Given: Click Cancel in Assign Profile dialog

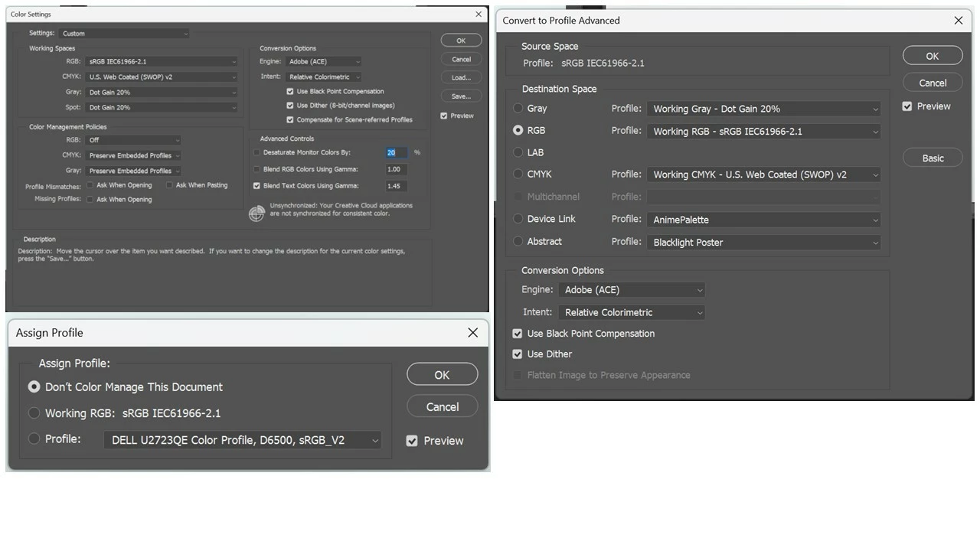Looking at the screenshot, I should point(442,406).
